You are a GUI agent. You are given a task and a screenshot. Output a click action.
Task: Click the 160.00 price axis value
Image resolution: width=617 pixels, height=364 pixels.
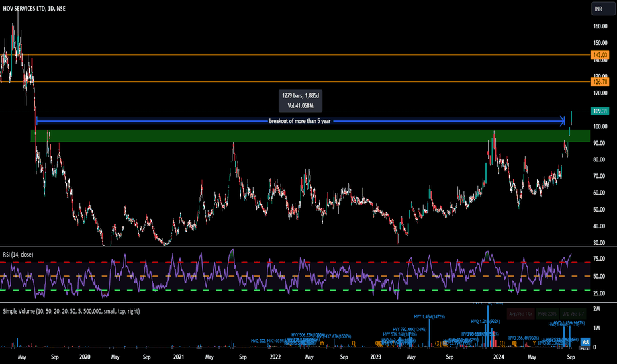[600, 26]
